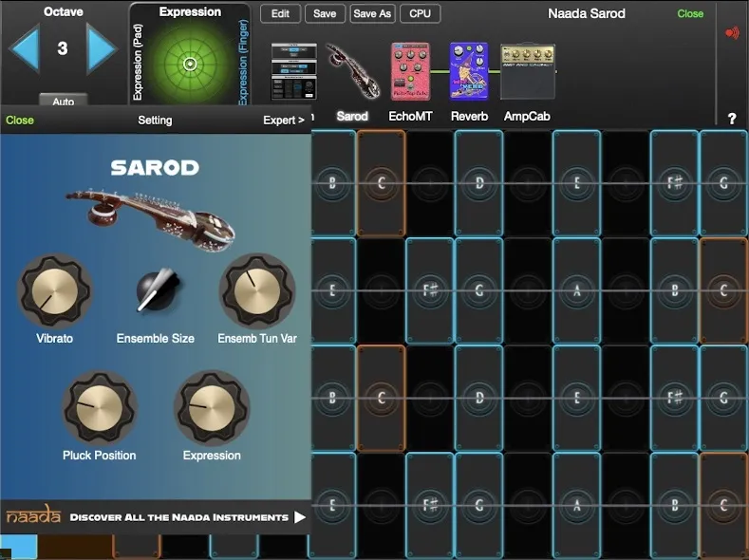Image resolution: width=749 pixels, height=560 pixels.
Task: Select the AmpCab amplifier icon
Action: coord(528,71)
